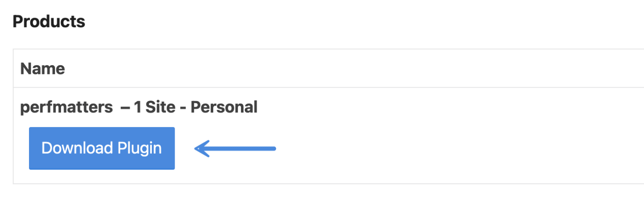Click the tail end of the blue arrow

(x=274, y=149)
